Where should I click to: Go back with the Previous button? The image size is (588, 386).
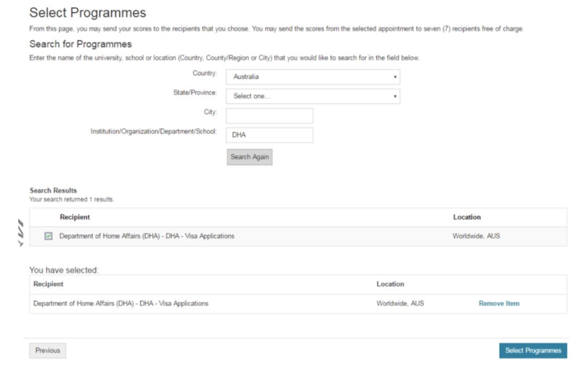point(47,351)
